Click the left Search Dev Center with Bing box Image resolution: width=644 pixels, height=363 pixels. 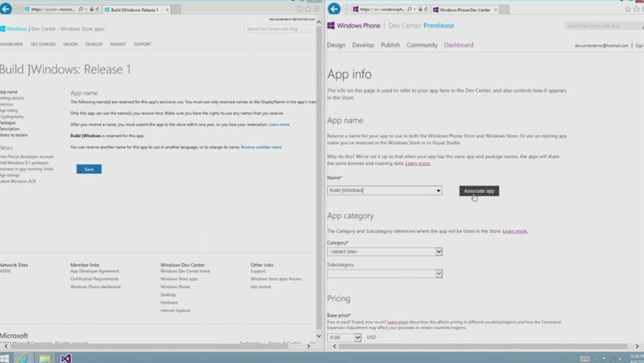point(280,29)
